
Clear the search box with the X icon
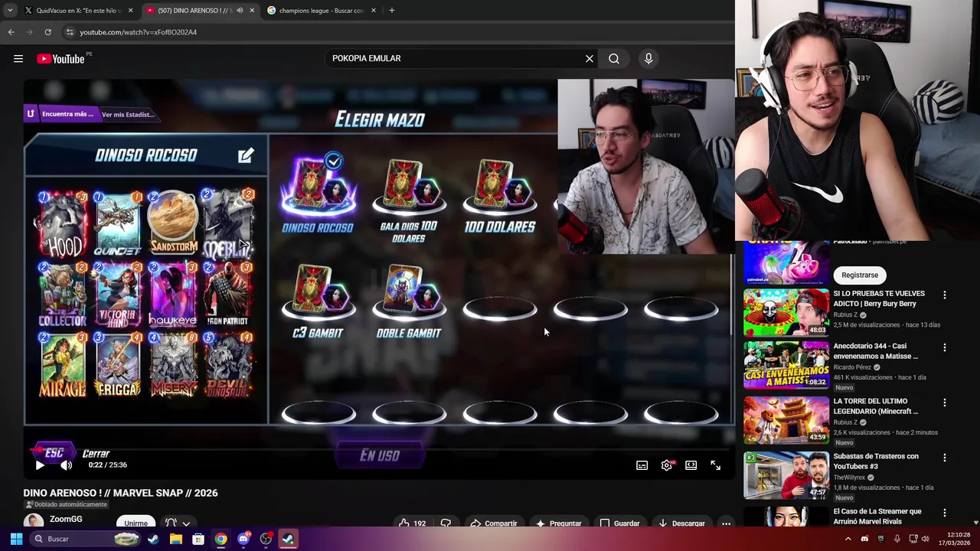(590, 58)
